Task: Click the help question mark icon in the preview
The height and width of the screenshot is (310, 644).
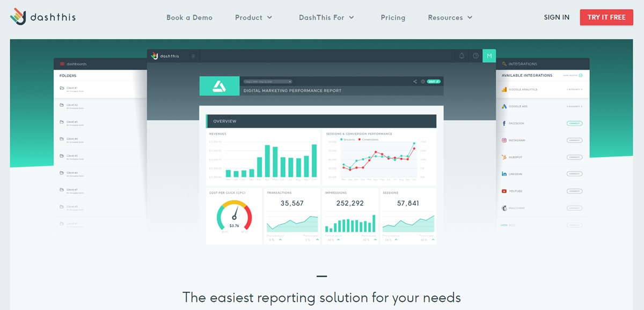Action: 475,56
